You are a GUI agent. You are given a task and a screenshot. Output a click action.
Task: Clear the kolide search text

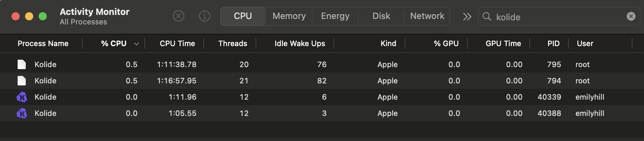pos(631,16)
